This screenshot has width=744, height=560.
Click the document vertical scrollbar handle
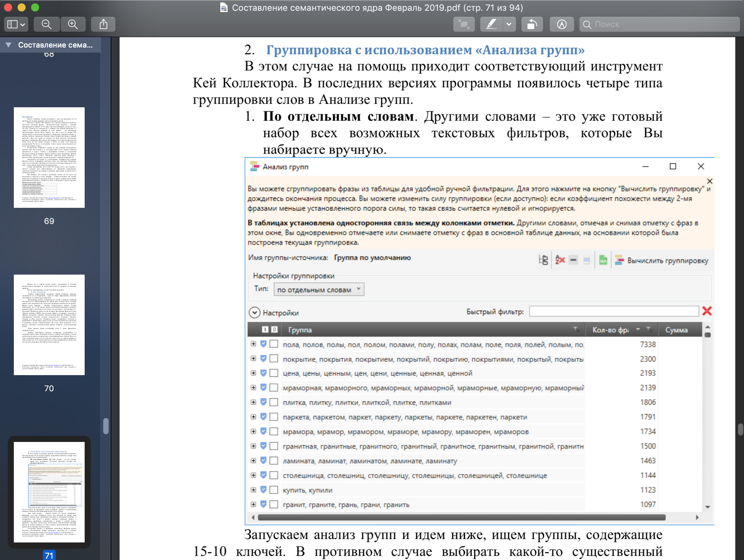pyautogui.click(x=741, y=430)
